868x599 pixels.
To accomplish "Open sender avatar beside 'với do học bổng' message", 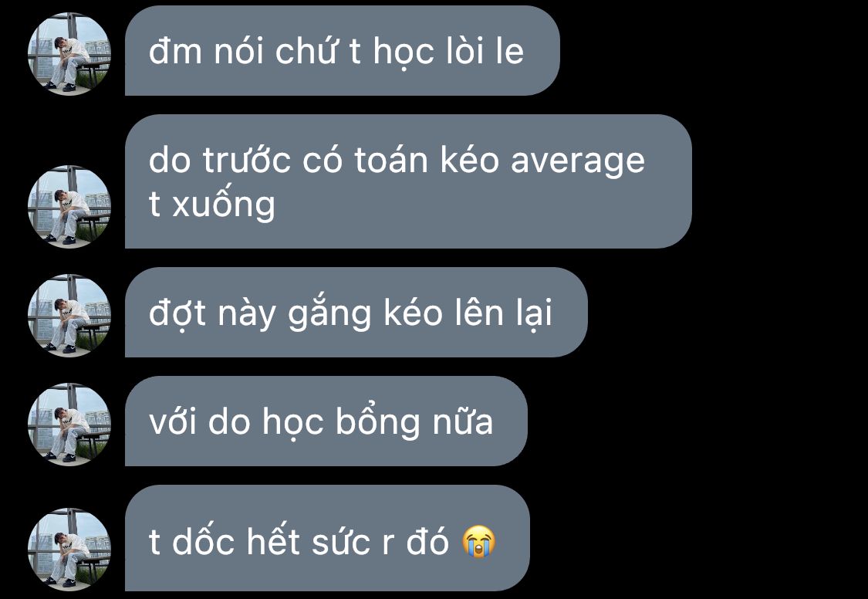I will pos(69,424).
